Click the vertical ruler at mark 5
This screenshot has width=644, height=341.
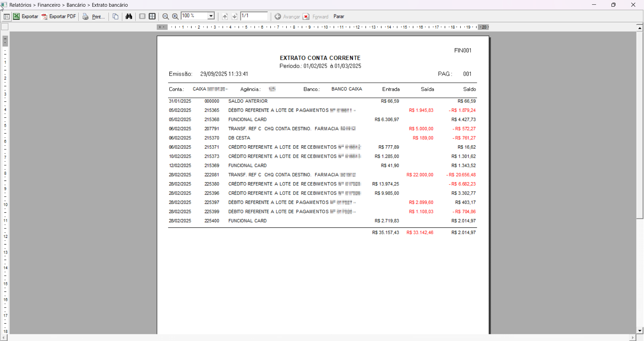pos(5,126)
